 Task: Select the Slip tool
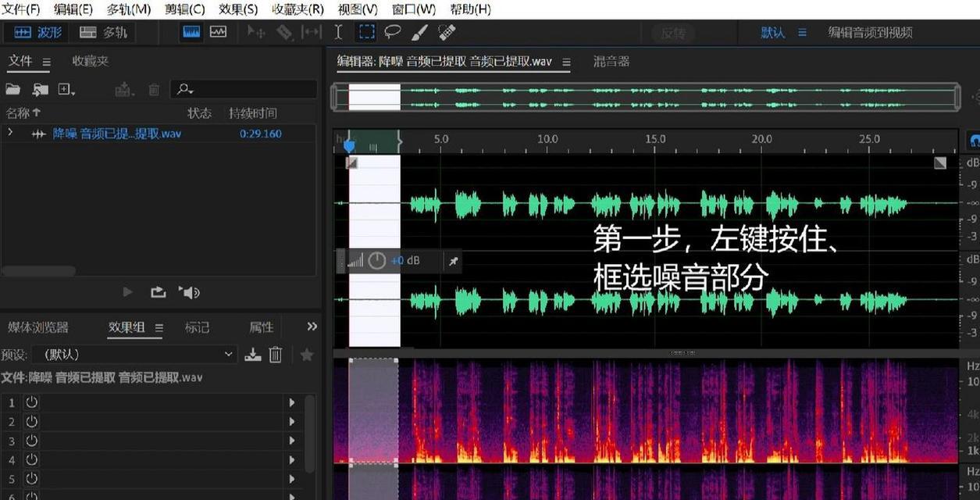[x=312, y=32]
